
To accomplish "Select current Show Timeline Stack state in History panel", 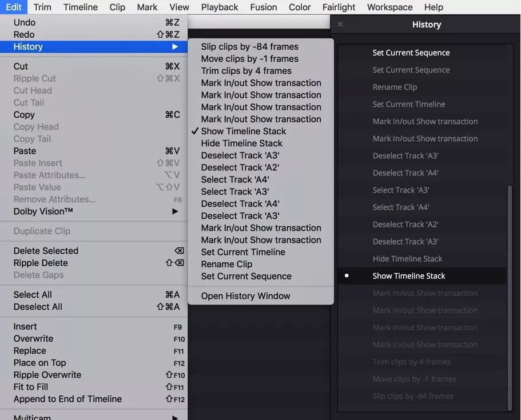I will tap(422, 276).
